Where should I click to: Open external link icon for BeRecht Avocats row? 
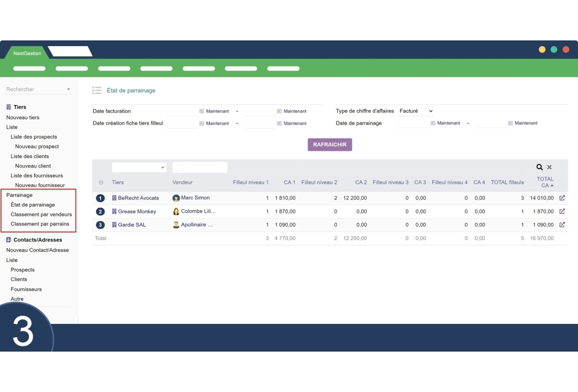point(562,197)
